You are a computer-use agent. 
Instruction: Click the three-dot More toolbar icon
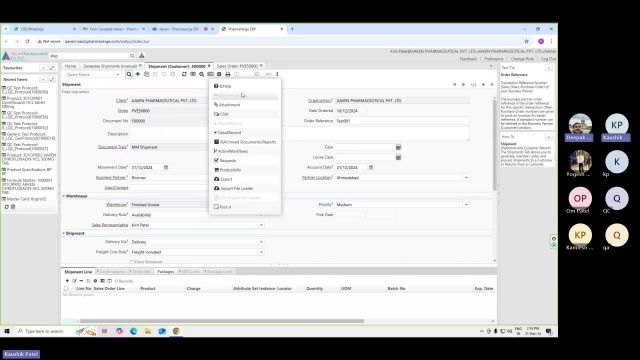(x=277, y=74)
